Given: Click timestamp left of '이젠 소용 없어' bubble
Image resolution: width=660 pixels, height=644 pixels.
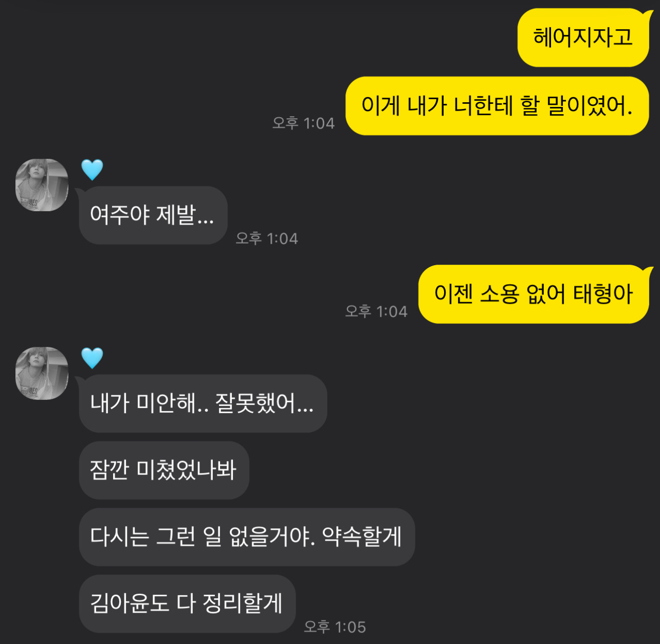Looking at the screenshot, I should [376, 311].
